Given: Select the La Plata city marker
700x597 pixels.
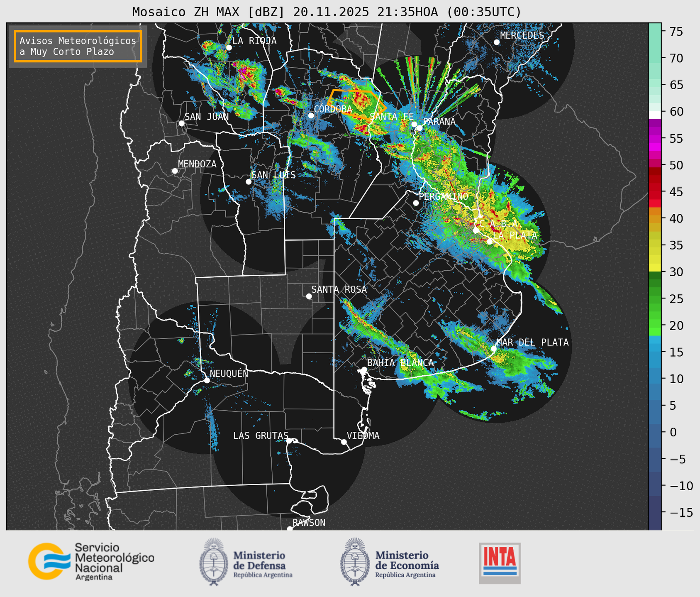Looking at the screenshot, I should tap(490, 242).
